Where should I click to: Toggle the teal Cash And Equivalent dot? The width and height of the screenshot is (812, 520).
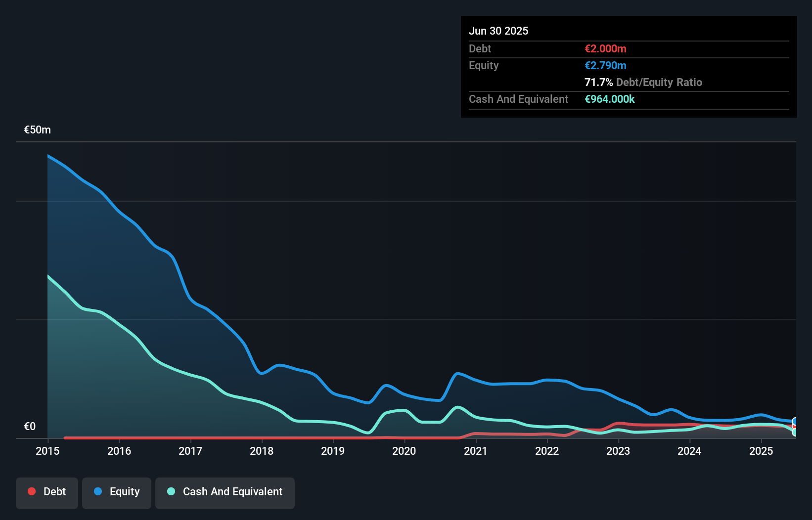tap(171, 492)
